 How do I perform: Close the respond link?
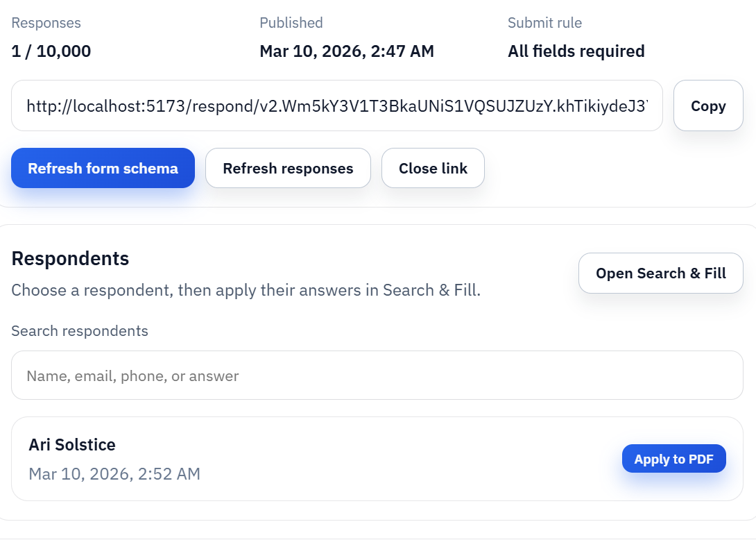click(x=433, y=168)
